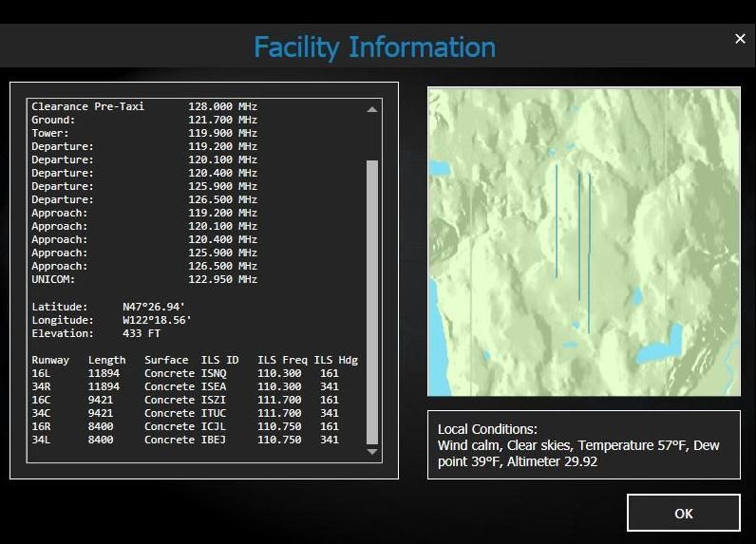Click the scroll up arrow of frequency list
Image resolution: width=756 pixels, height=544 pixels.
(371, 109)
